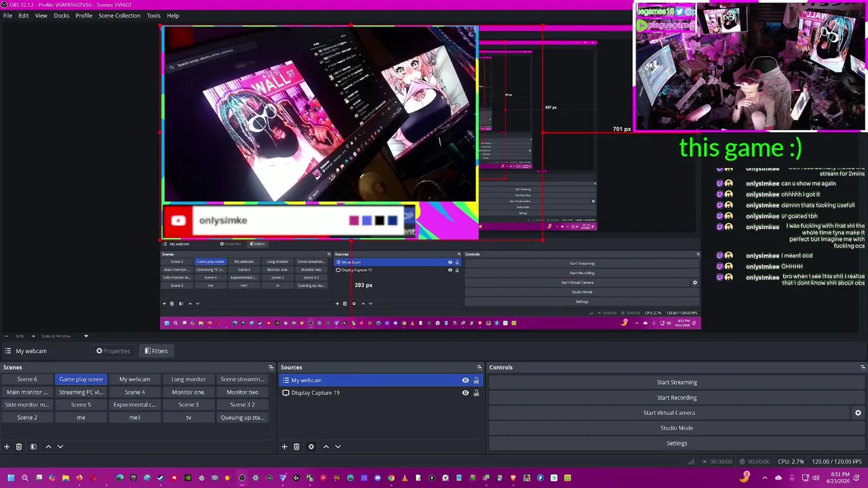868x488 pixels.
Task: Click Start Virtual Camera
Action: (x=669, y=413)
